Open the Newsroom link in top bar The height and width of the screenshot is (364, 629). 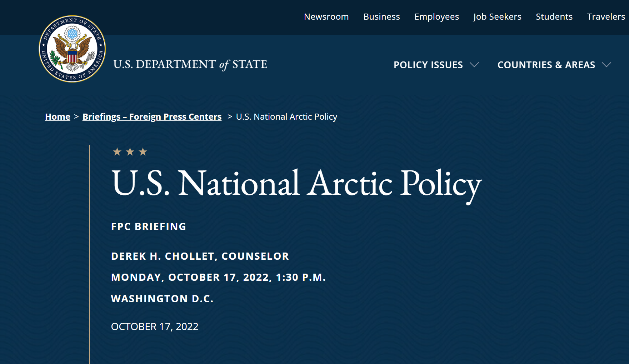(x=326, y=17)
